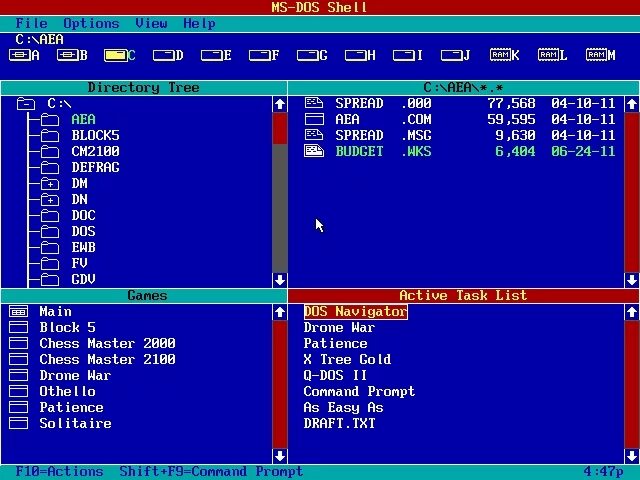The height and width of the screenshot is (480, 640).
Task: Click the Othello program icon
Action: click(18, 391)
